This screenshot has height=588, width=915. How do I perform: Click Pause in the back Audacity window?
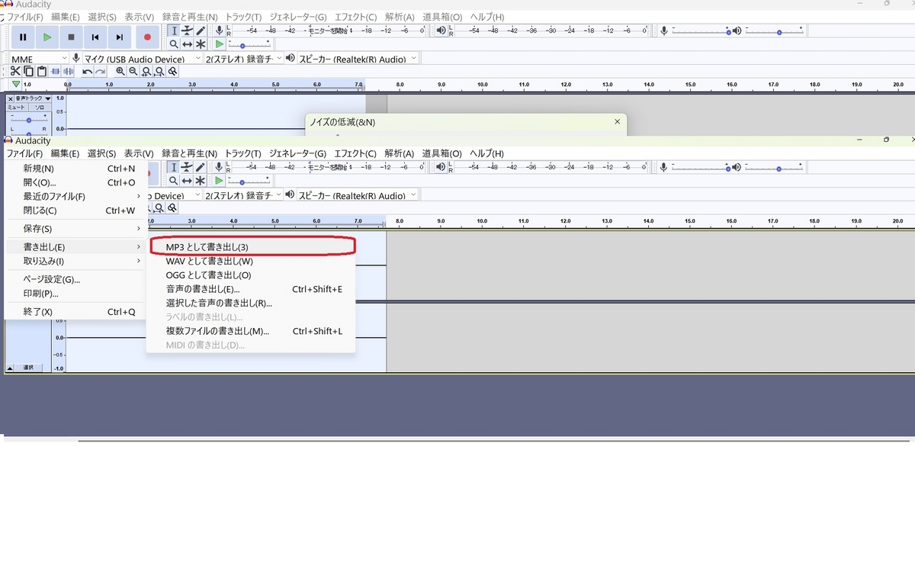pyautogui.click(x=23, y=37)
